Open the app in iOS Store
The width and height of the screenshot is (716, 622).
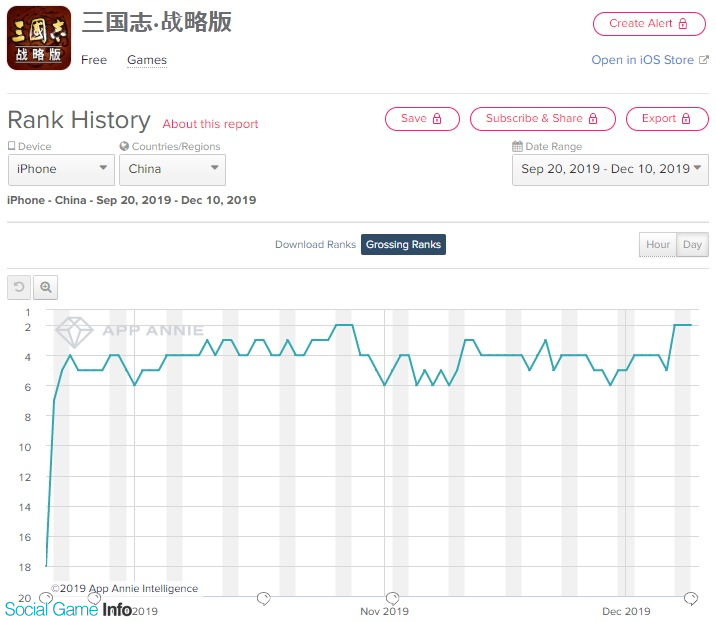pos(642,60)
